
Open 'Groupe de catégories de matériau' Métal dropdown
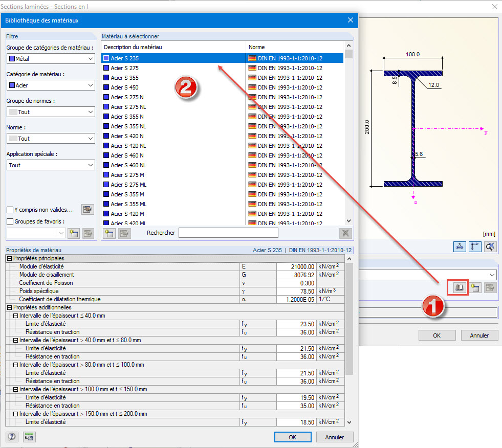(51, 59)
